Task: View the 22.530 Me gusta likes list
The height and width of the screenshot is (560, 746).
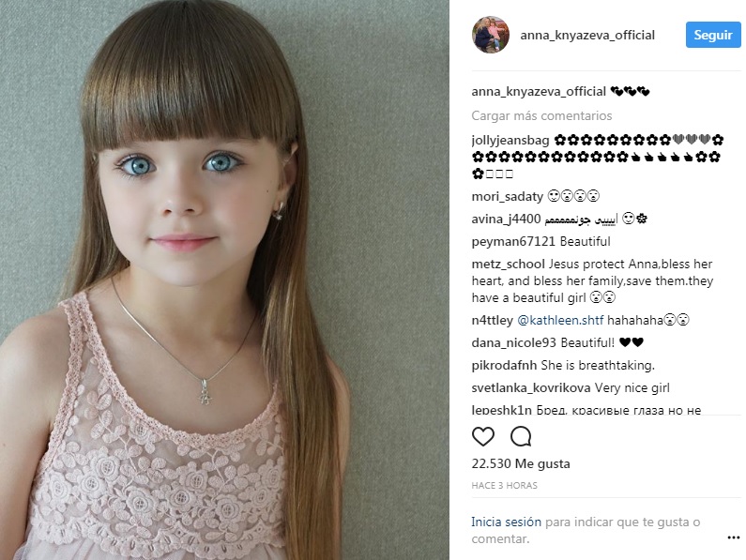Action: pos(521,463)
